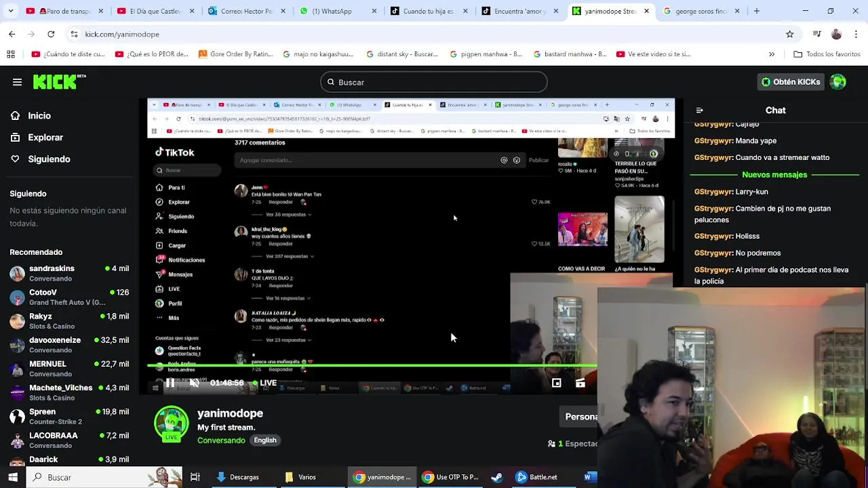The width and height of the screenshot is (868, 488).
Task: Open Siguiendo in Kick sidebar
Action: tap(49, 159)
